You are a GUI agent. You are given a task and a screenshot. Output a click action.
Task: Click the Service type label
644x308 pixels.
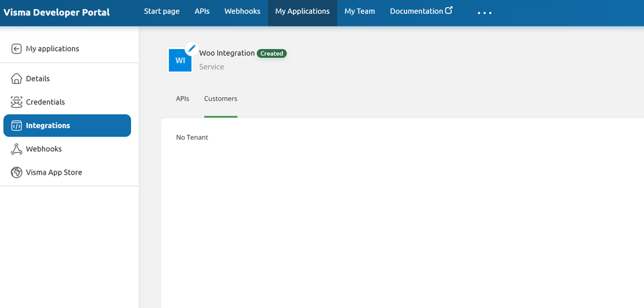pyautogui.click(x=212, y=67)
